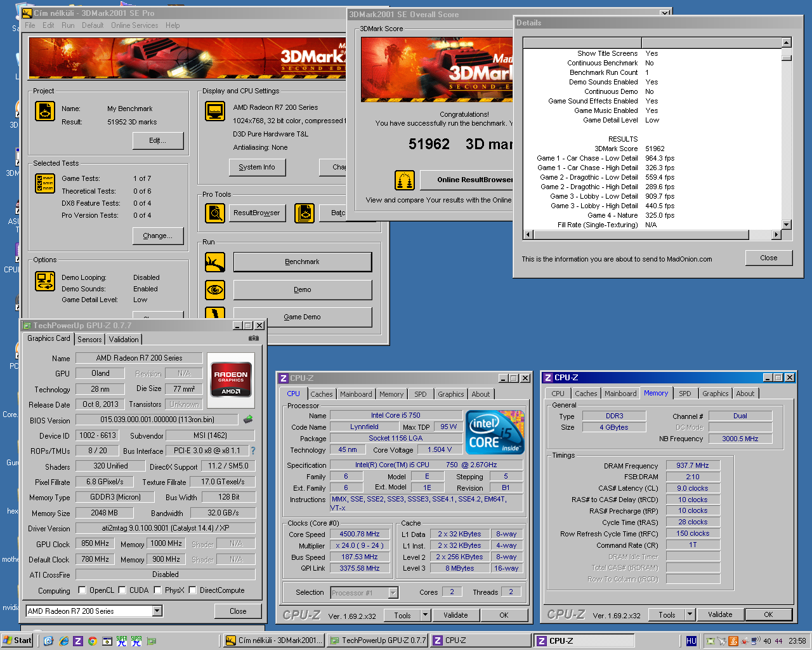Image resolution: width=812 pixels, height=650 pixels.
Task: Toggle the OpenCL checkbox in GPU-Z
Action: [82, 590]
